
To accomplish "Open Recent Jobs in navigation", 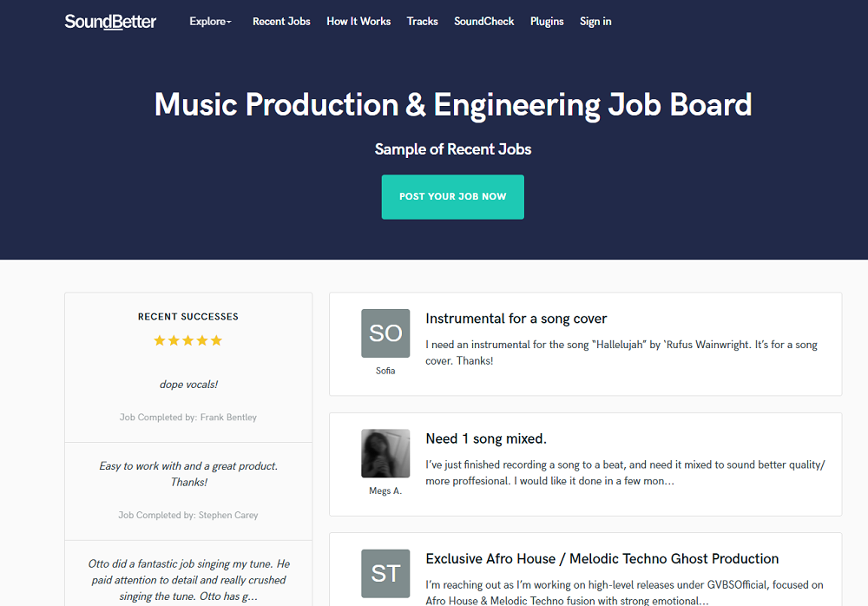I will click(281, 22).
